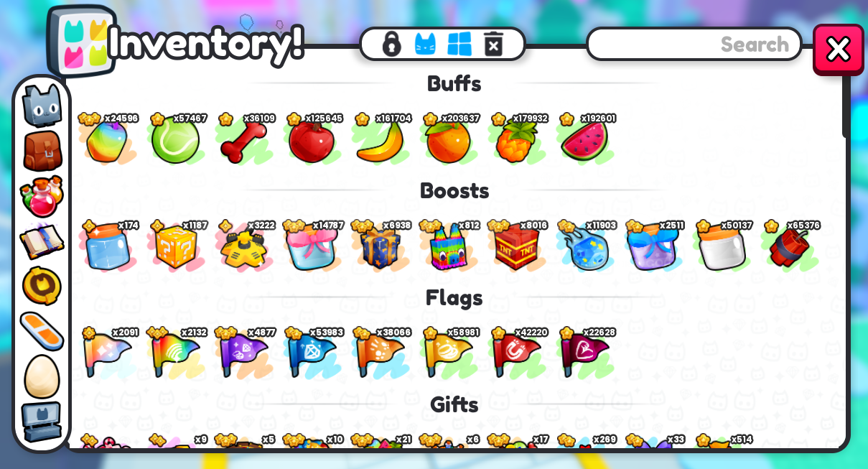Toggle the blue cat filter icon
Viewport: 868px width, 469px height.
426,44
